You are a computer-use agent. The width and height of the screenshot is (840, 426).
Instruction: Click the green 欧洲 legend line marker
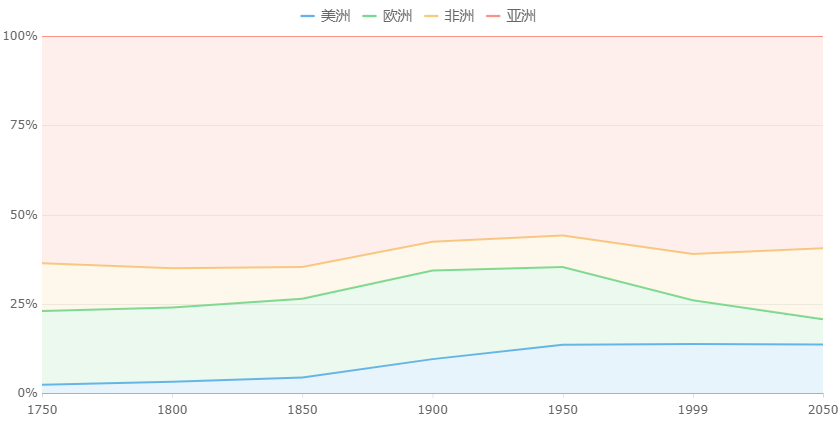coord(369,16)
